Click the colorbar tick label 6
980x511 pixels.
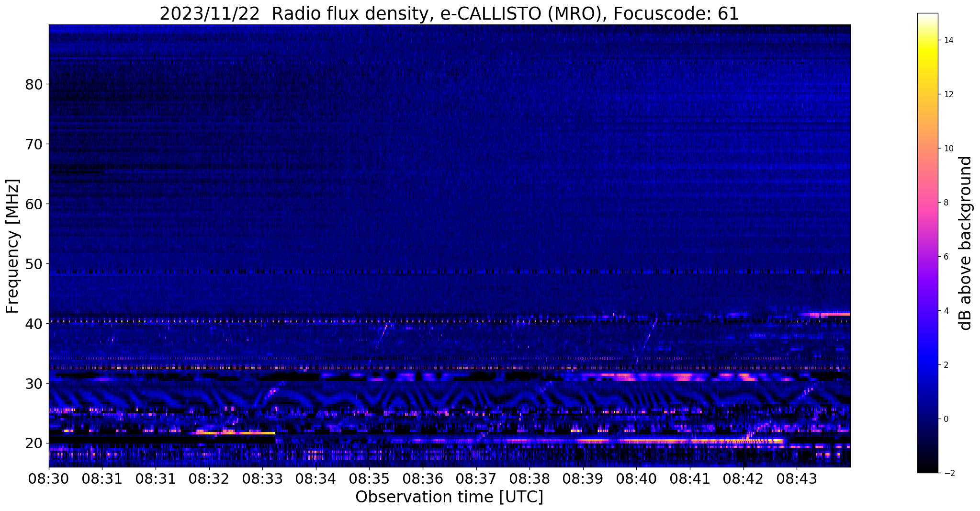coord(946,257)
